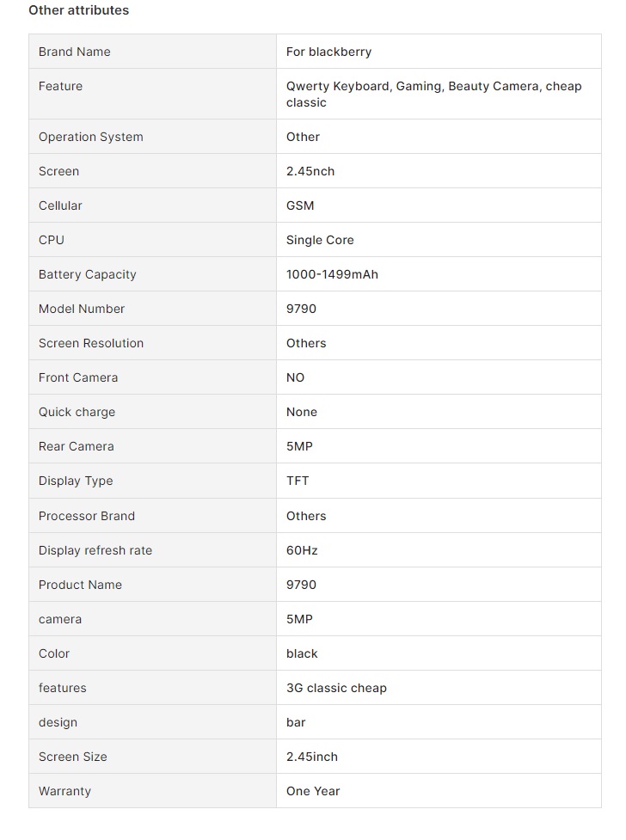Select the Model Number label
Screen dimensions: 626x840
(x=82, y=309)
